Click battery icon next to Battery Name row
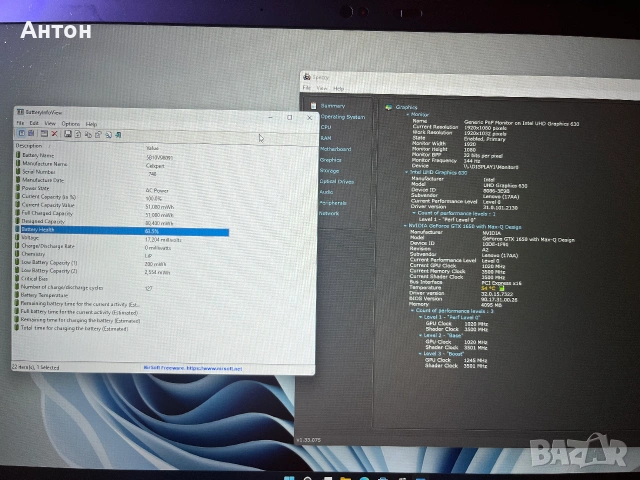640x480 pixels. click(18, 155)
